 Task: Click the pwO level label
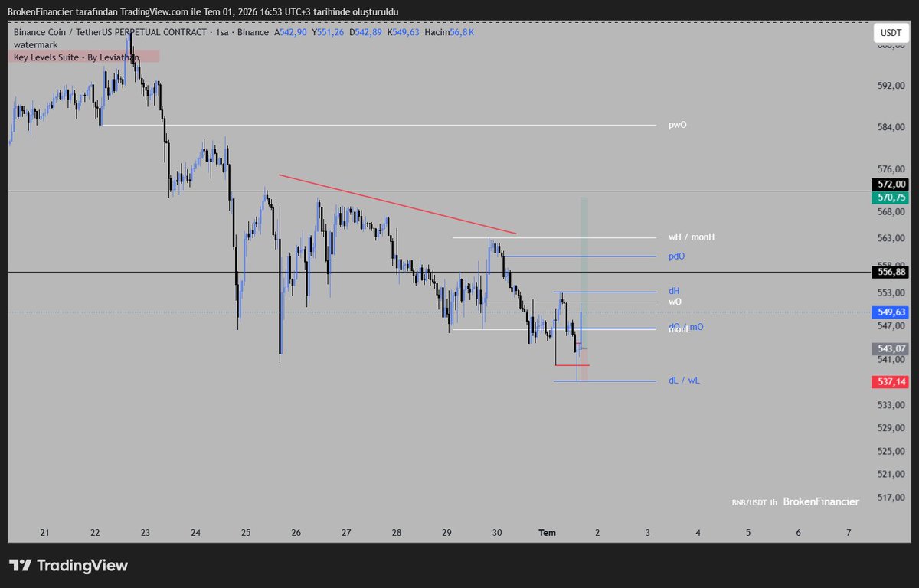pyautogui.click(x=678, y=124)
